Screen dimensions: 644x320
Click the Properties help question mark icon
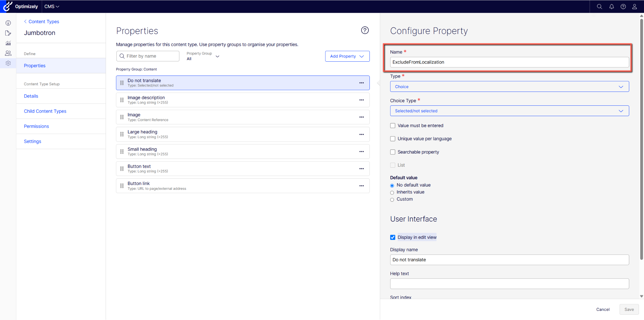[x=365, y=30]
